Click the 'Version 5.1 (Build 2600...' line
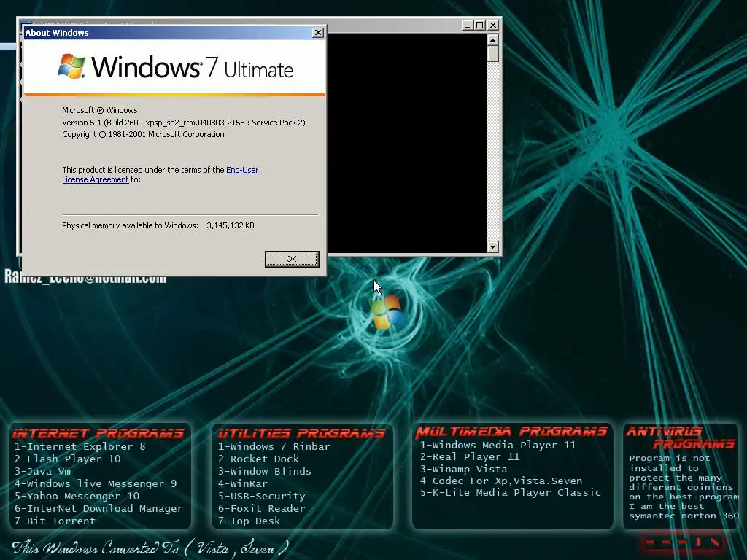 [183, 122]
